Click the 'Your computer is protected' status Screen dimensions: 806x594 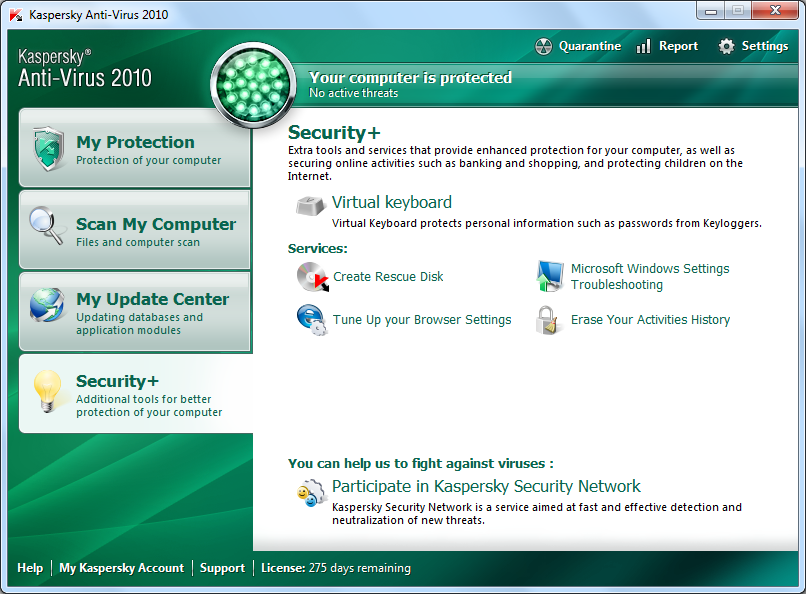point(410,78)
